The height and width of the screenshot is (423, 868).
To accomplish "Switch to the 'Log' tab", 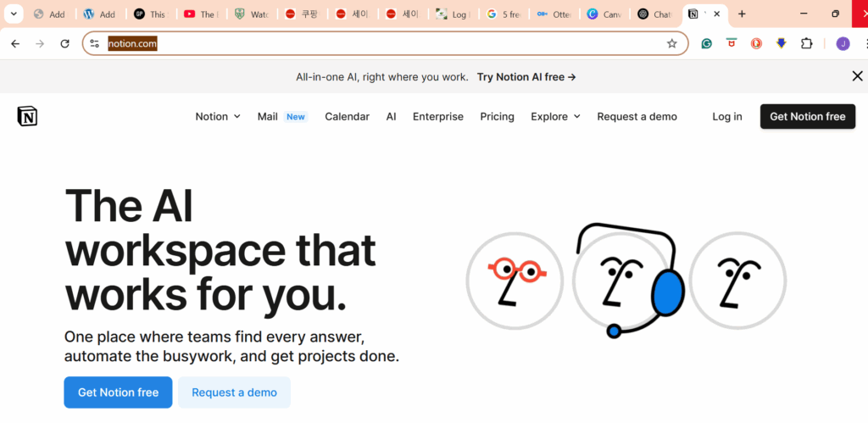I will pyautogui.click(x=451, y=14).
